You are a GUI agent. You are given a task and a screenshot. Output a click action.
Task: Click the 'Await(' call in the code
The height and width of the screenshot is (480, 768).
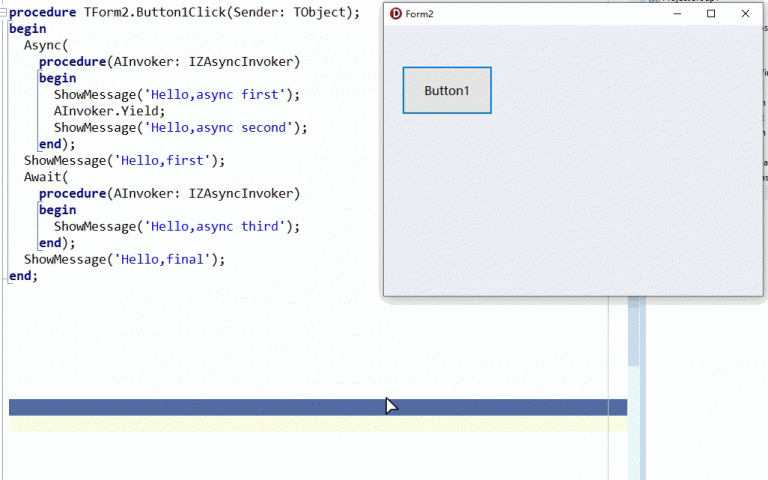[46, 177]
